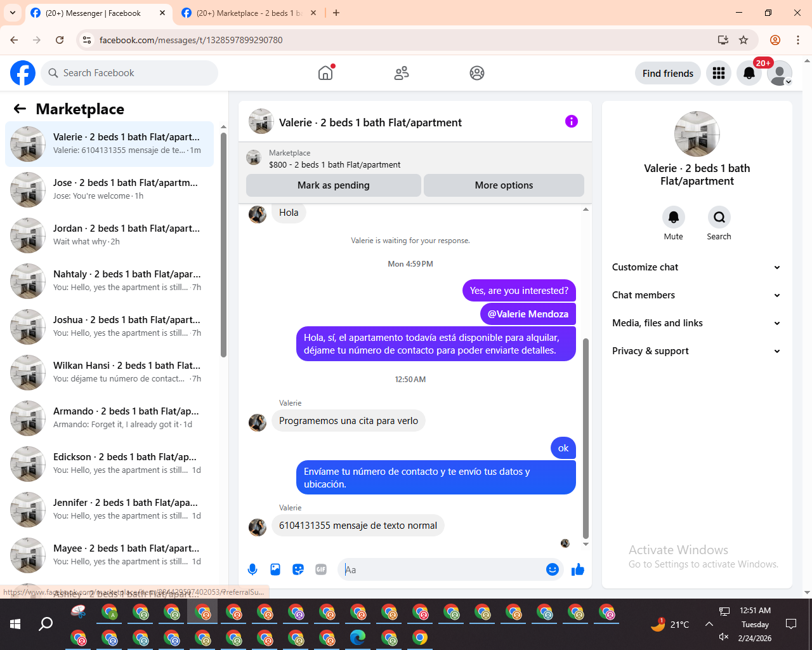
Task: Open Edickson conversation
Action: (x=109, y=464)
